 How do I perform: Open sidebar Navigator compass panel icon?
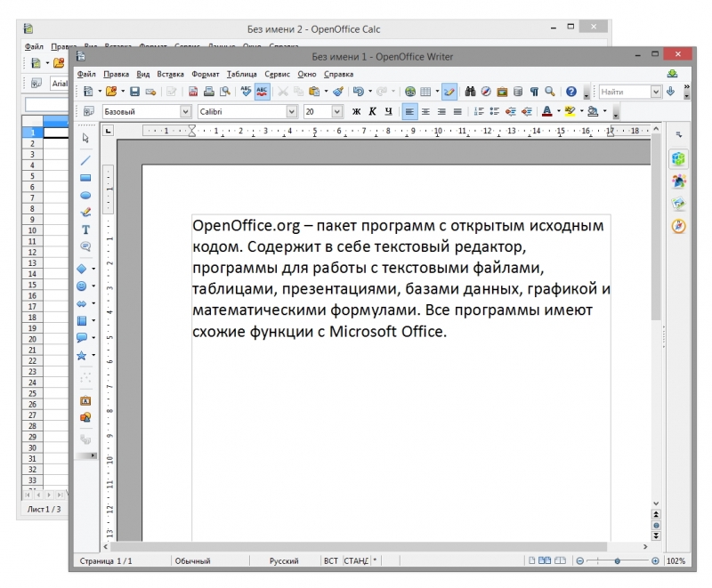pos(678,226)
